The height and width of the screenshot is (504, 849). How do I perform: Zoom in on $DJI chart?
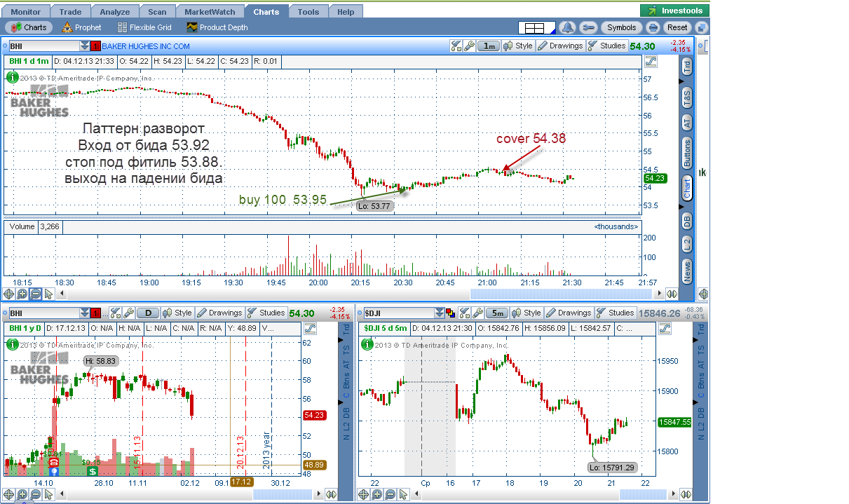point(377,494)
